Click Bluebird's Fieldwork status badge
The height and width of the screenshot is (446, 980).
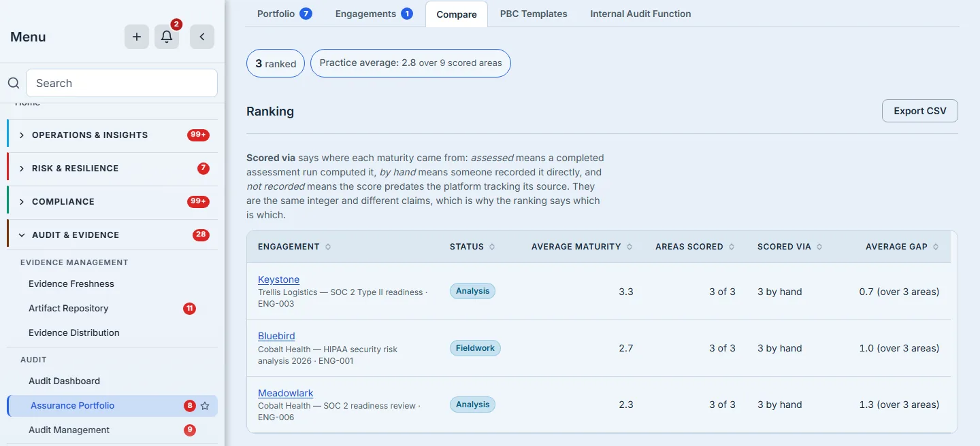tap(475, 348)
